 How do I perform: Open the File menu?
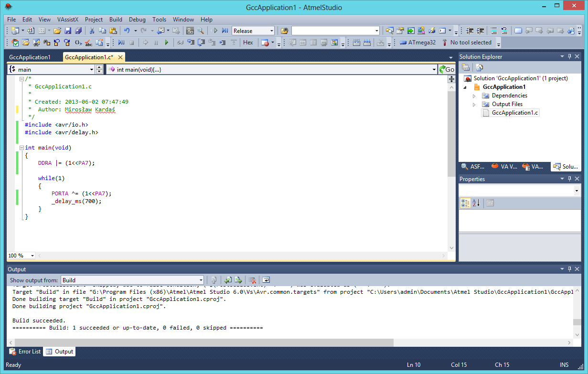point(11,20)
